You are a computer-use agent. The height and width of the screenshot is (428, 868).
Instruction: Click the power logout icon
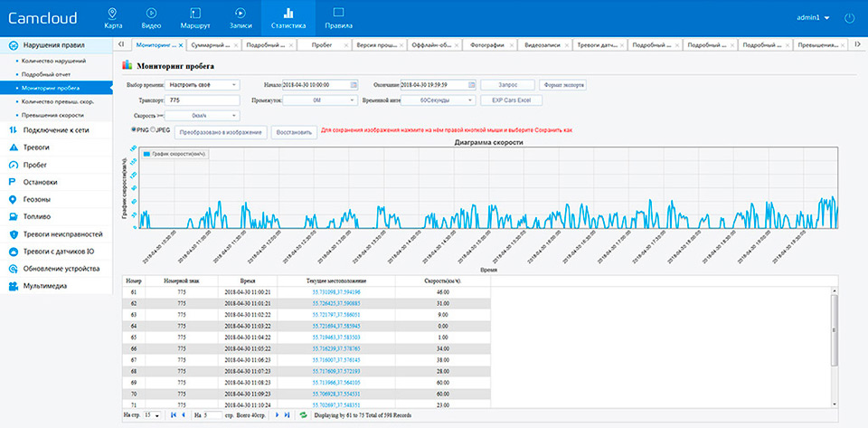pyautogui.click(x=848, y=17)
